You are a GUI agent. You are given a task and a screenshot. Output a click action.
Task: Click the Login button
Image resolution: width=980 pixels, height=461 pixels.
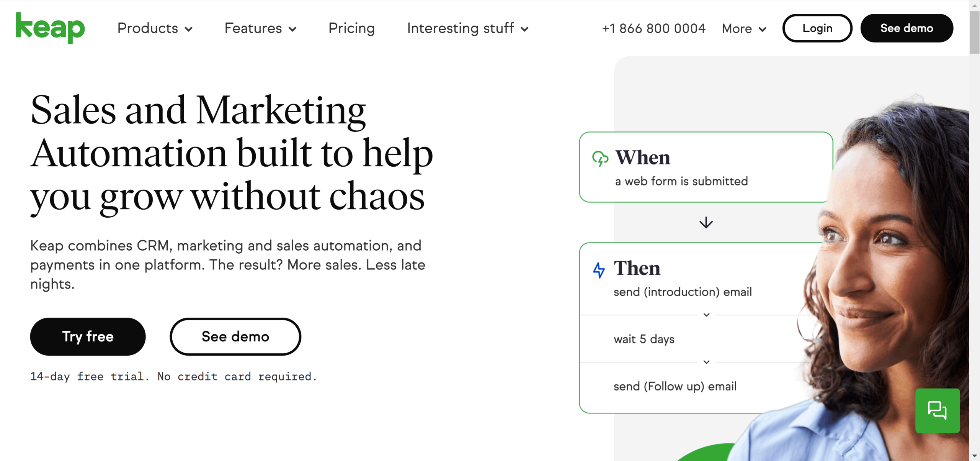tap(817, 28)
